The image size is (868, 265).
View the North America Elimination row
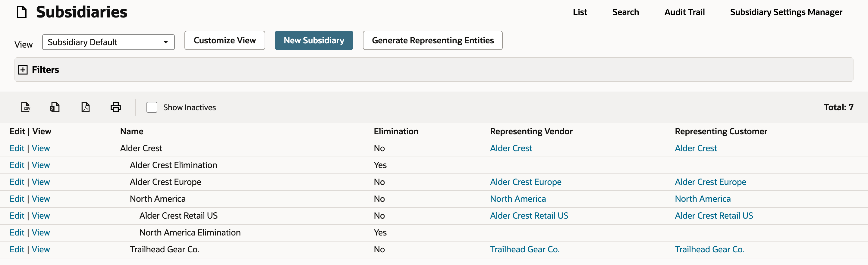[41, 232]
